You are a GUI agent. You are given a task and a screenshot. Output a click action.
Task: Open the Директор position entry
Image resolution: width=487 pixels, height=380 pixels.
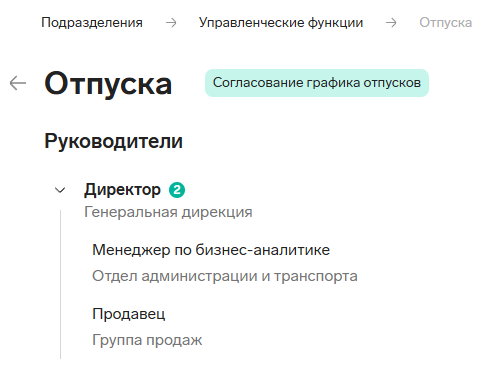[x=122, y=190]
